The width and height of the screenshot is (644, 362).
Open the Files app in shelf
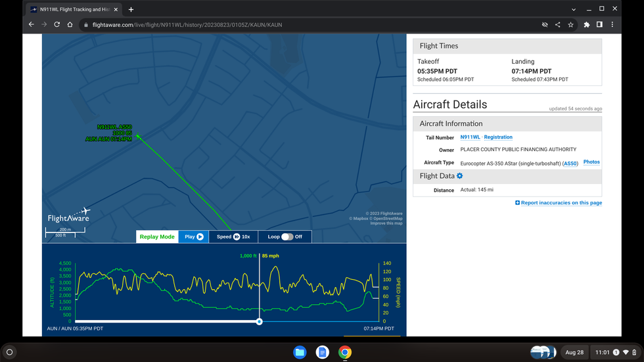click(x=300, y=352)
